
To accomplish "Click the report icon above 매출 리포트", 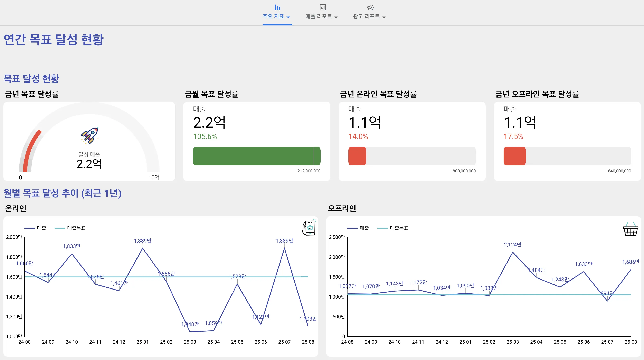I will point(323,8).
